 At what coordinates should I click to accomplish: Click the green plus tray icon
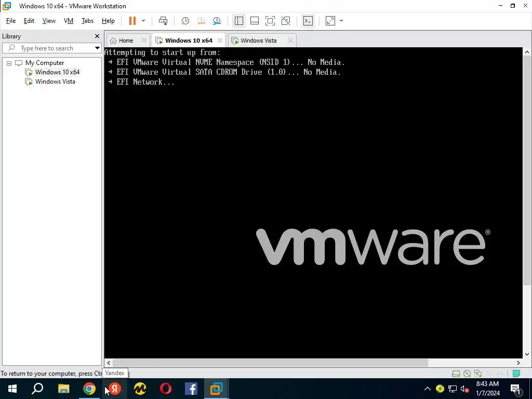pyautogui.click(x=440, y=389)
